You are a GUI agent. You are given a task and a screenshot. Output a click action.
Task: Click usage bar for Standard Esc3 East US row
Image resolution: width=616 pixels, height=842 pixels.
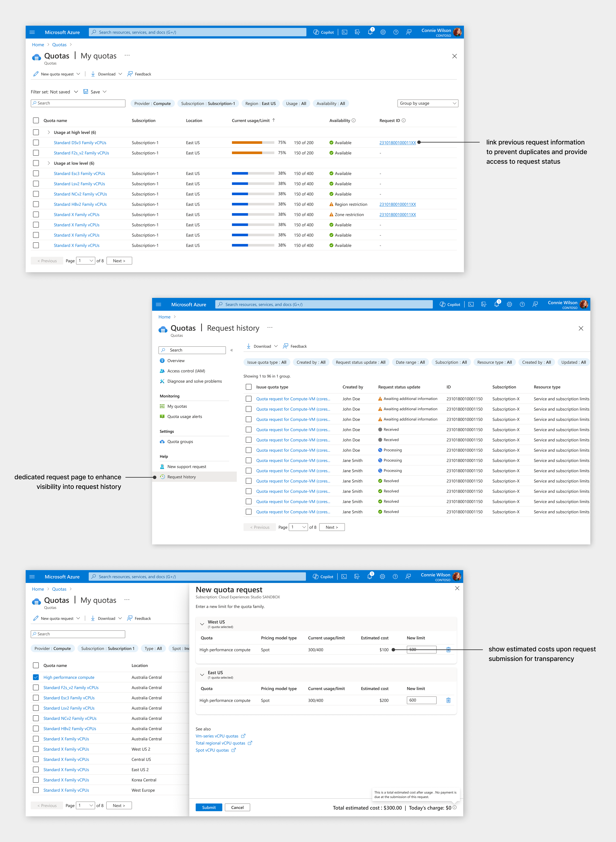tap(253, 174)
